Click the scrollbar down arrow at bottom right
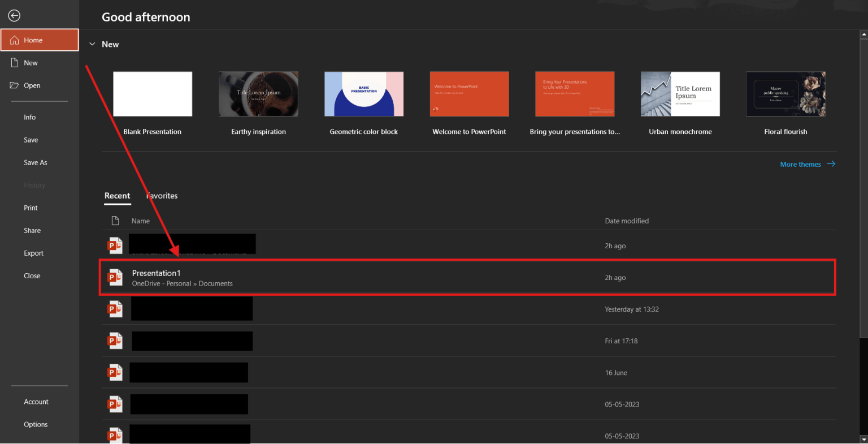 pyautogui.click(x=863, y=439)
